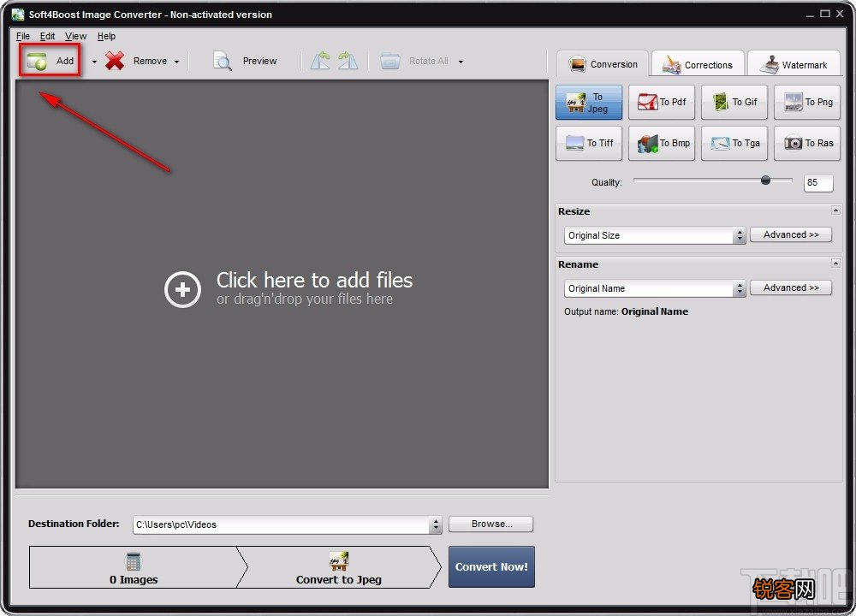Image resolution: width=856 pixels, height=616 pixels.
Task: Collapse the Resize section
Action: click(835, 210)
